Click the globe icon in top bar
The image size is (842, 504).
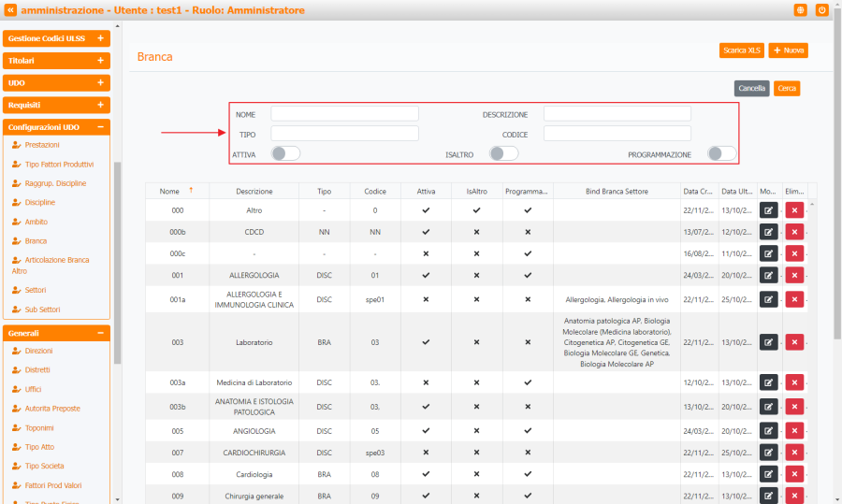800,10
